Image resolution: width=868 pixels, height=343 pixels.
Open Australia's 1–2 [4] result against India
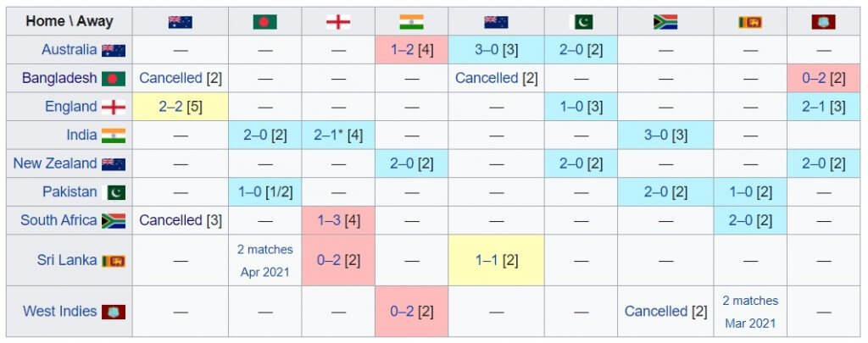(412, 50)
